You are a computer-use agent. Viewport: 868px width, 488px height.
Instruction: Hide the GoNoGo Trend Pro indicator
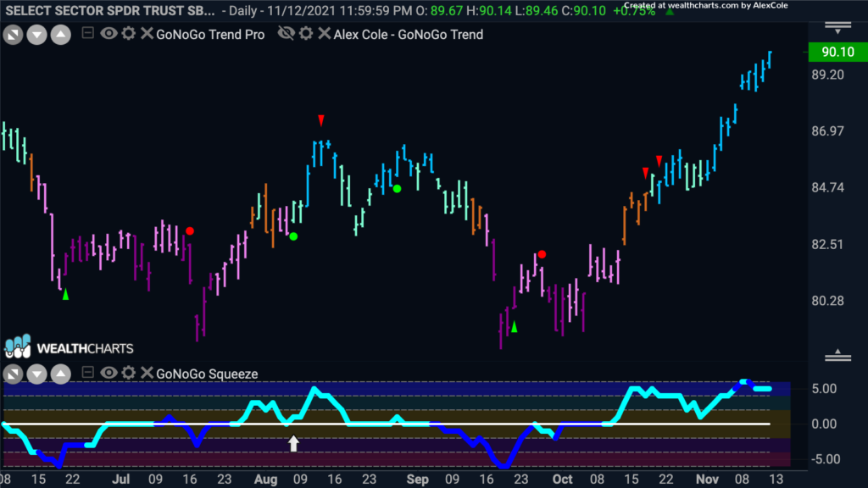(x=108, y=34)
